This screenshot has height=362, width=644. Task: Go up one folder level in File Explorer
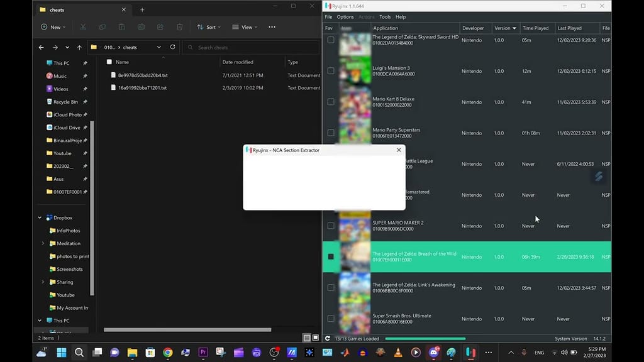[x=79, y=47]
